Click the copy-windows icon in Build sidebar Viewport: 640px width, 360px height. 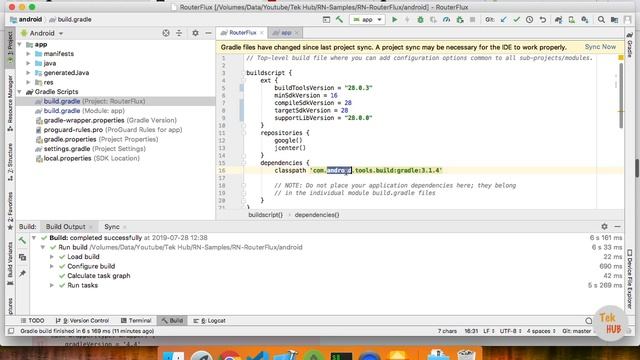22,257
